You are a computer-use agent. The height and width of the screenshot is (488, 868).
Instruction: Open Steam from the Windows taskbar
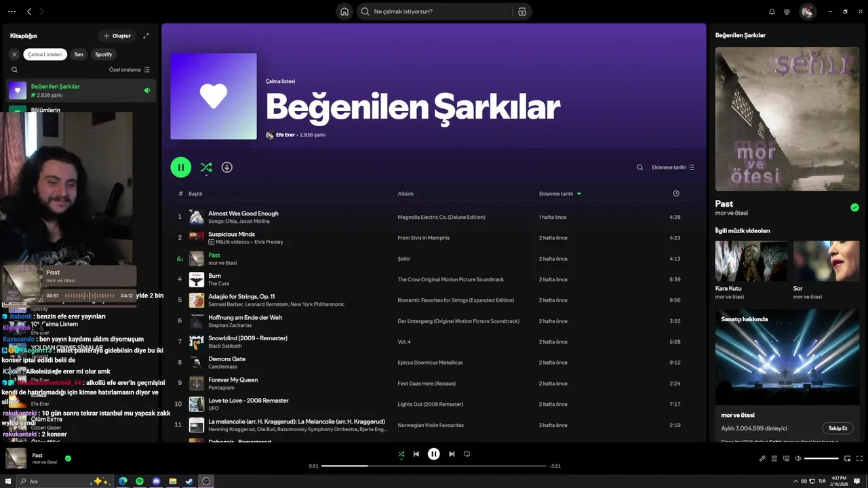(x=189, y=481)
